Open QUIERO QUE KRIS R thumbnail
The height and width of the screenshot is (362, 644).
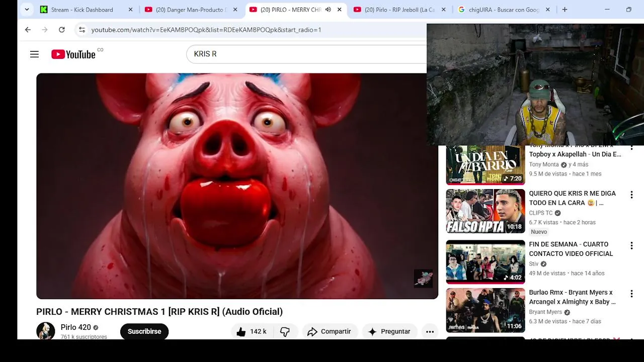486,211
